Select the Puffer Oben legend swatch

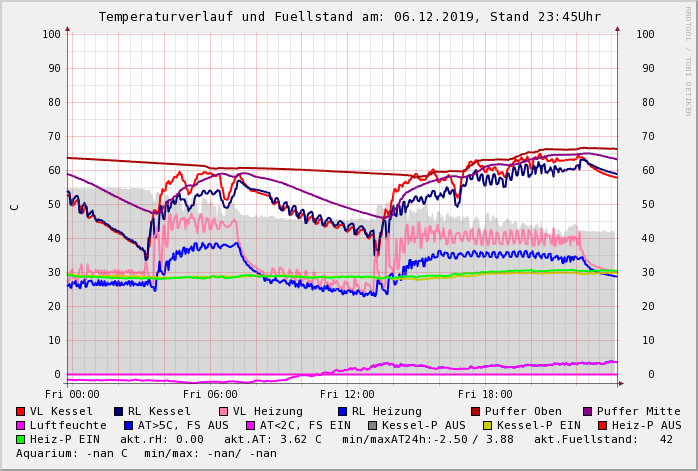(475, 411)
